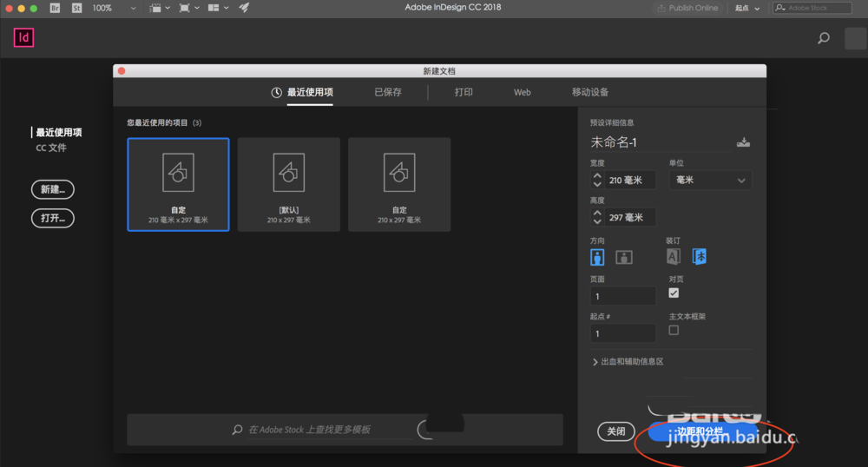Click the 宽度 width stepper arrows
868x467 pixels.
597,181
